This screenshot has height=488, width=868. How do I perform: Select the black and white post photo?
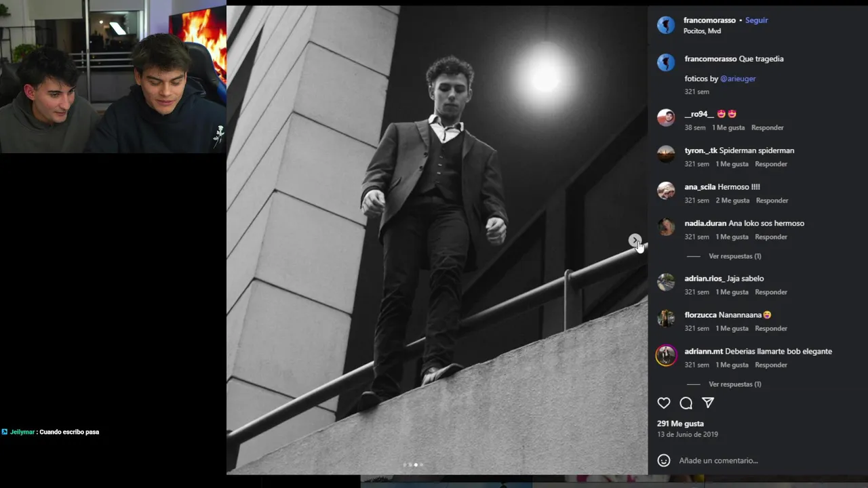coord(437,240)
